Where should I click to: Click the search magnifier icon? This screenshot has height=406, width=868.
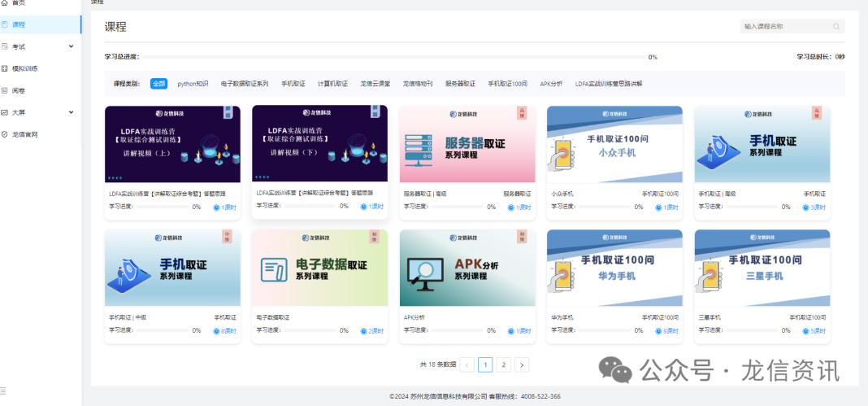point(836,27)
